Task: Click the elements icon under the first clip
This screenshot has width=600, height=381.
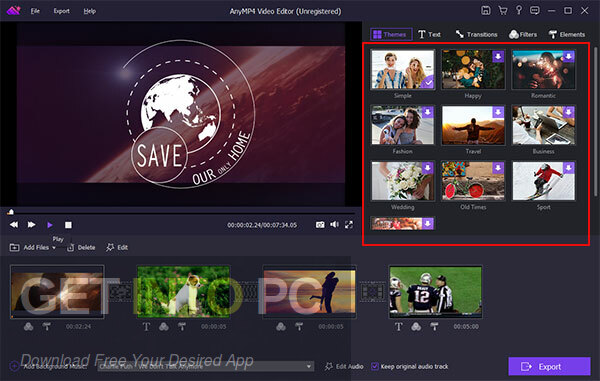Action: tap(47, 326)
